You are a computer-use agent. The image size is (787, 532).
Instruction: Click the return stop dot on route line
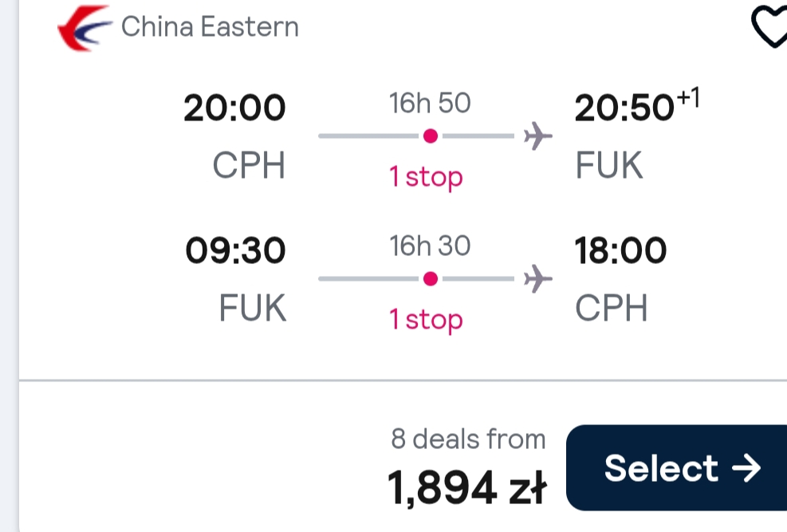[x=430, y=278]
